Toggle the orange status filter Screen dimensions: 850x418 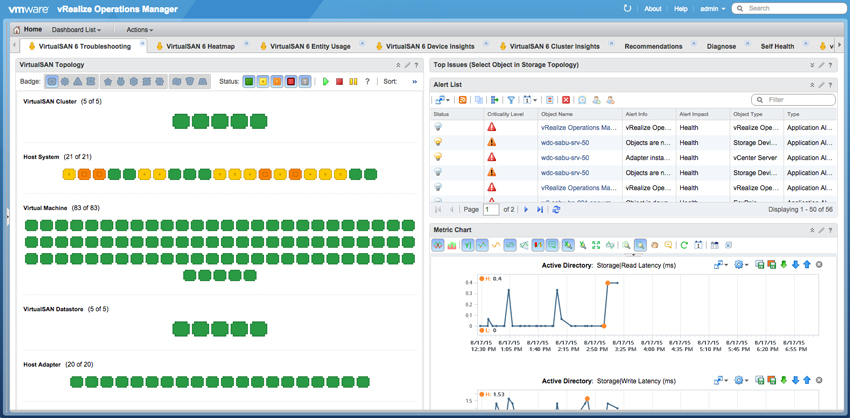(x=277, y=81)
